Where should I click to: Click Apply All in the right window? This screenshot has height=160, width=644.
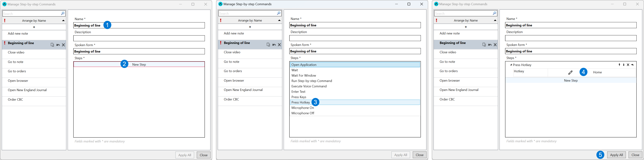(x=616, y=155)
